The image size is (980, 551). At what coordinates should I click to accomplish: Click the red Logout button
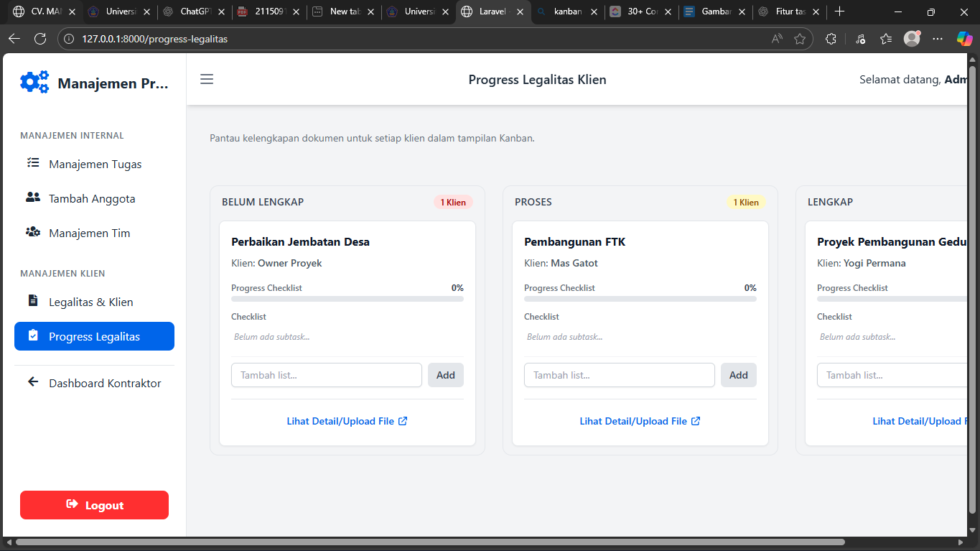click(94, 505)
